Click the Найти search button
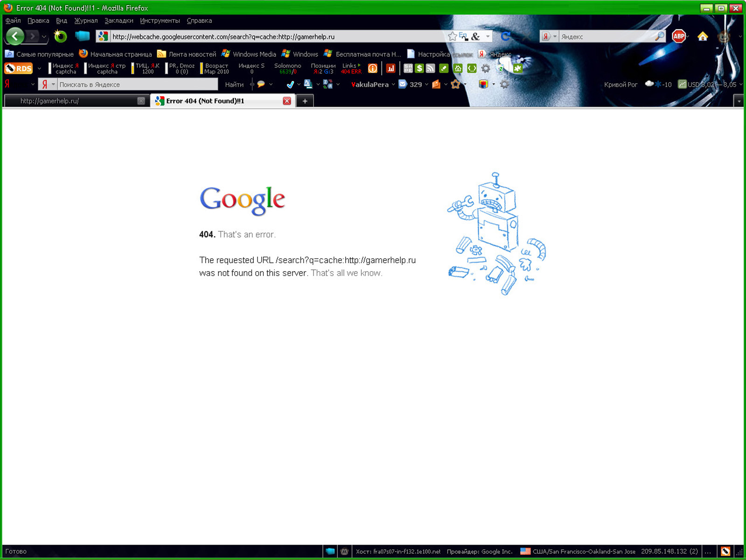 coord(234,84)
